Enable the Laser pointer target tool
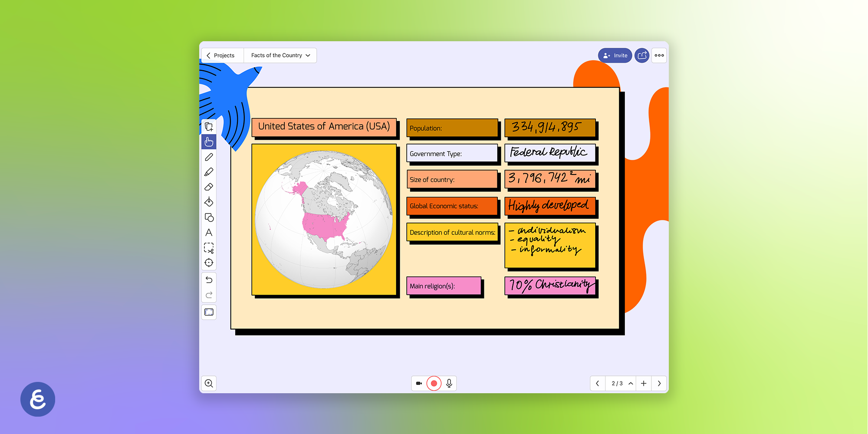The height and width of the screenshot is (434, 868). coord(209,263)
